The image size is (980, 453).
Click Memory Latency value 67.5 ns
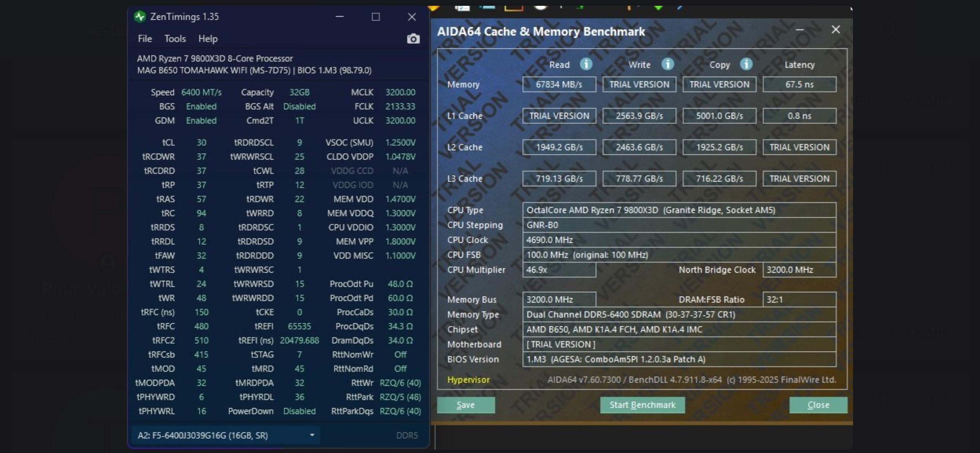tap(799, 84)
